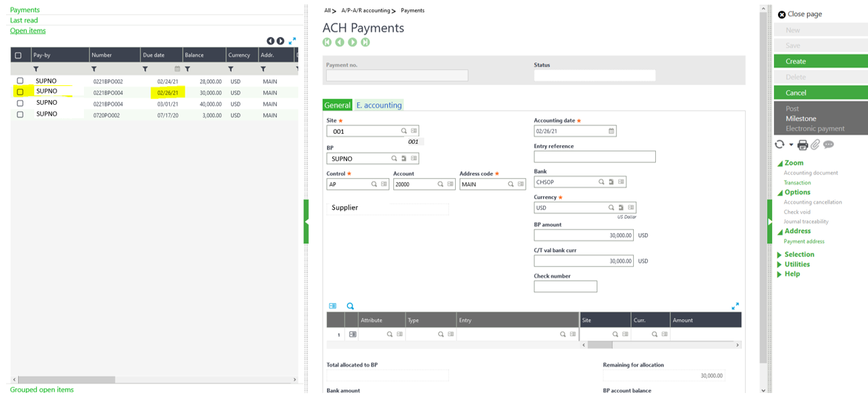
Task: Open the comment bubble icon
Action: [828, 144]
